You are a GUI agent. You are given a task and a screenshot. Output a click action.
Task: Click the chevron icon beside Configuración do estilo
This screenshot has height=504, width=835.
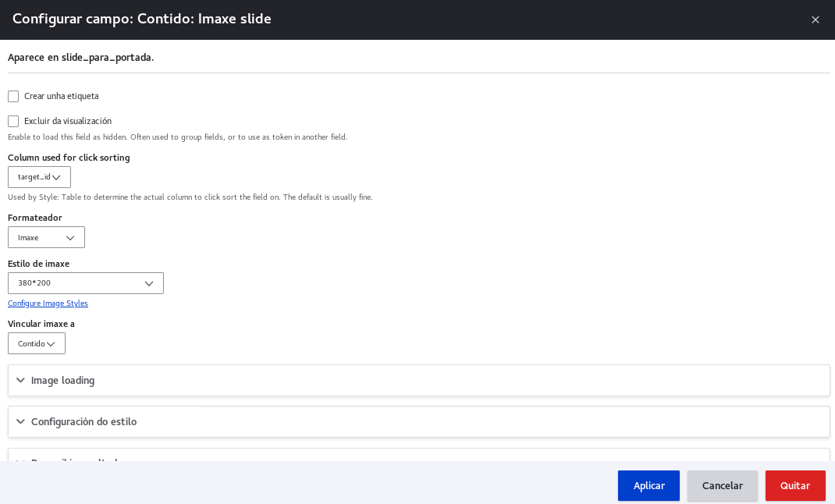click(x=20, y=422)
